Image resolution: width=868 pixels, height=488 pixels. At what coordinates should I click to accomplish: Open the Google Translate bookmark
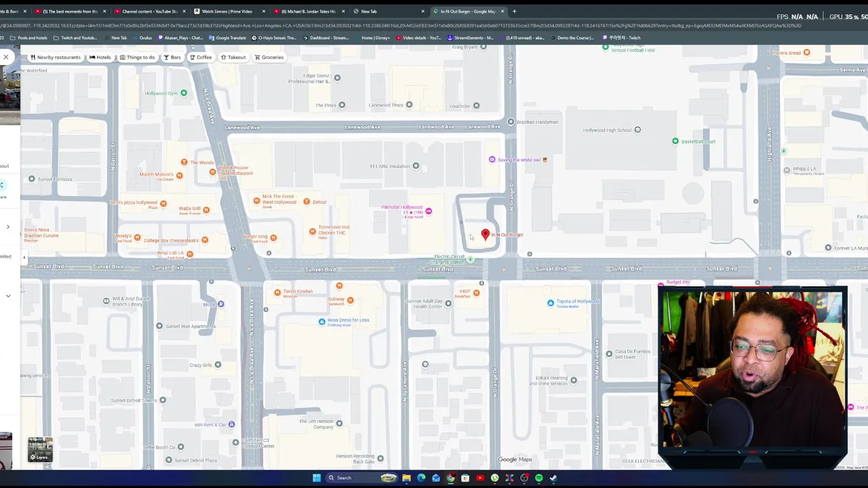tap(228, 38)
